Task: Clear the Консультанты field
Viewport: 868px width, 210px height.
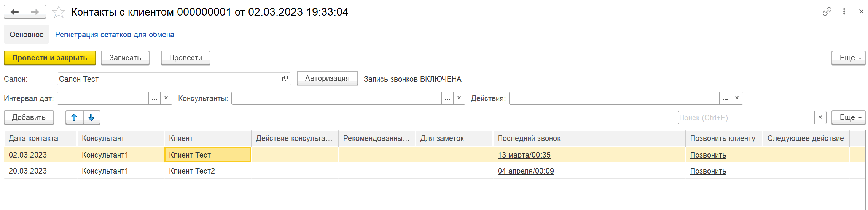Action: [x=459, y=98]
